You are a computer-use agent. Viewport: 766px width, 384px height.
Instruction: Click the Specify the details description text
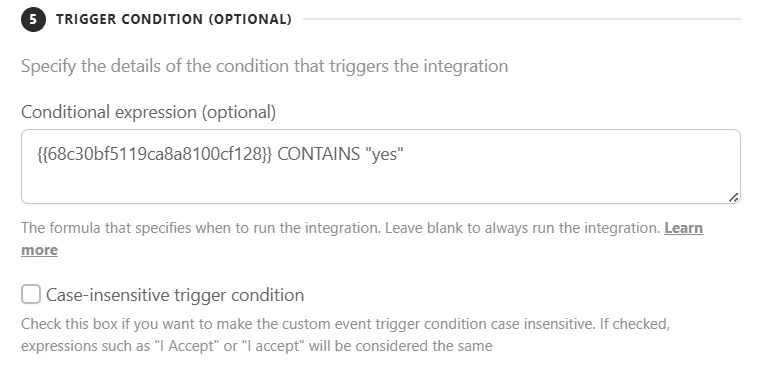pos(264,66)
